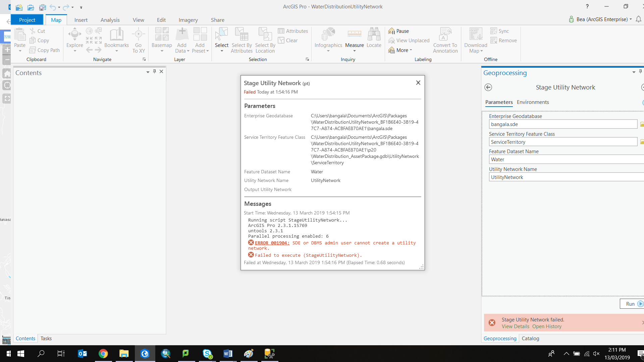Switch to the Catalog pane tab
Screen dimensions: 644x362
click(530, 339)
